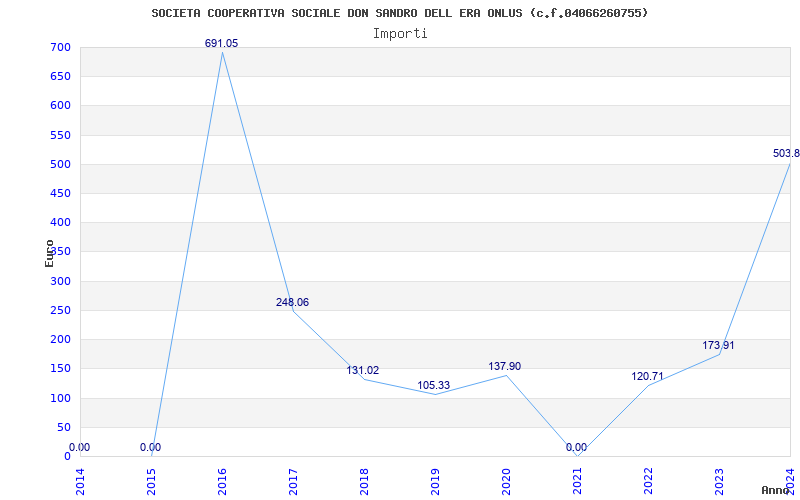Image resolution: width=800 pixels, height=500 pixels.
Task: Click the 700 y-axis tick value
Action: (x=60, y=47)
